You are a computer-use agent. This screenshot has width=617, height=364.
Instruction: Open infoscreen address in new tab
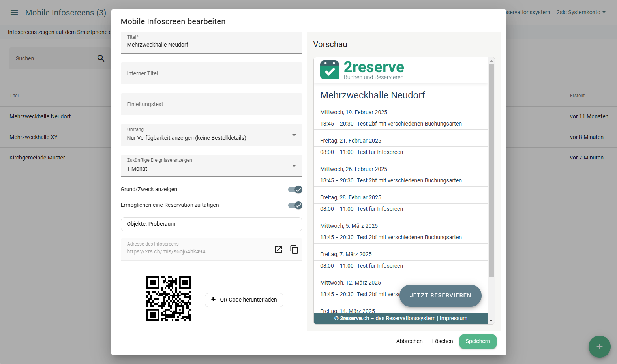point(278,250)
